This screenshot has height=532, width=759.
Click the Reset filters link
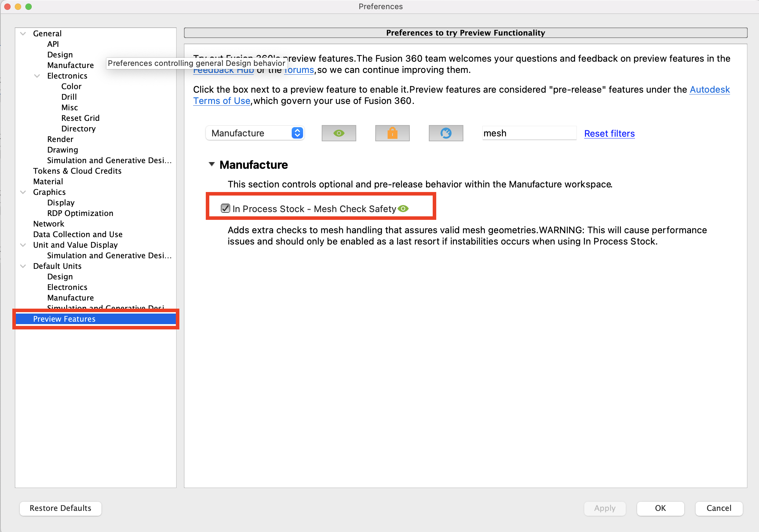point(609,134)
